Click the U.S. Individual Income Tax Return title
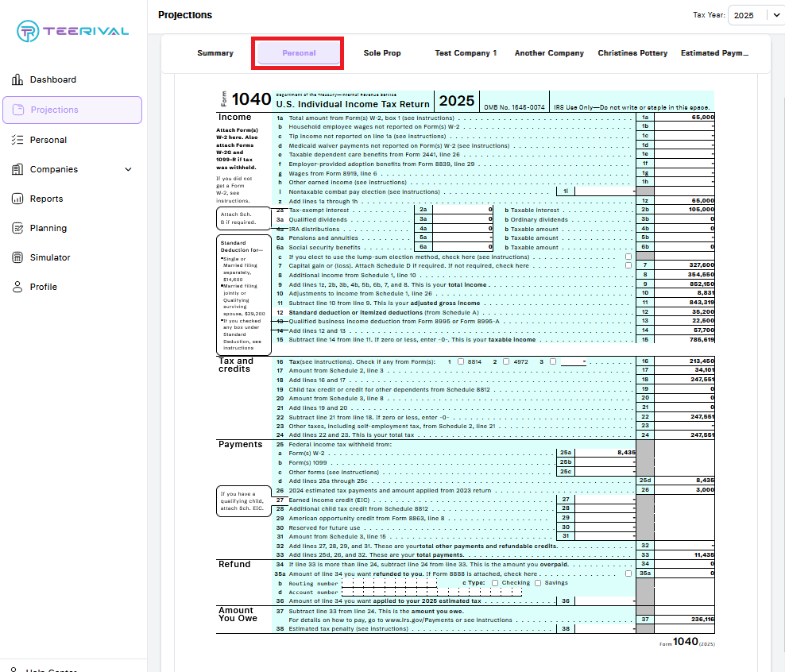The width and height of the screenshot is (785, 672). pyautogui.click(x=353, y=104)
